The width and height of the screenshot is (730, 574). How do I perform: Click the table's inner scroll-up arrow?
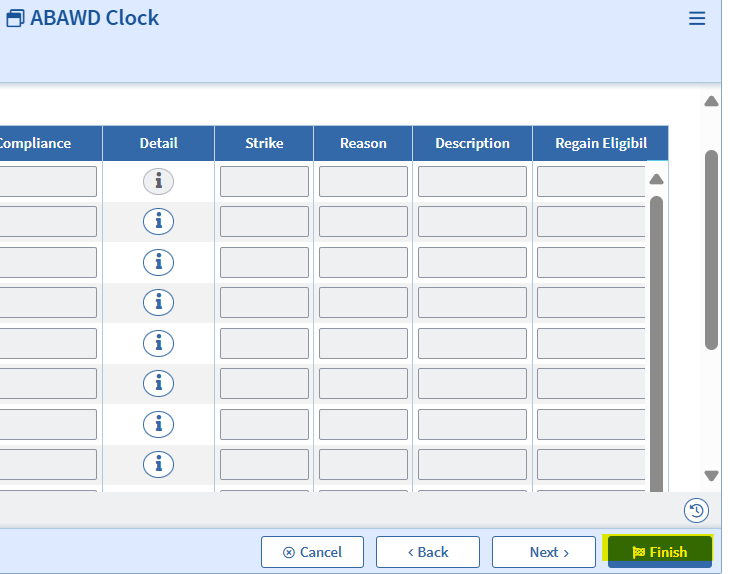click(656, 179)
